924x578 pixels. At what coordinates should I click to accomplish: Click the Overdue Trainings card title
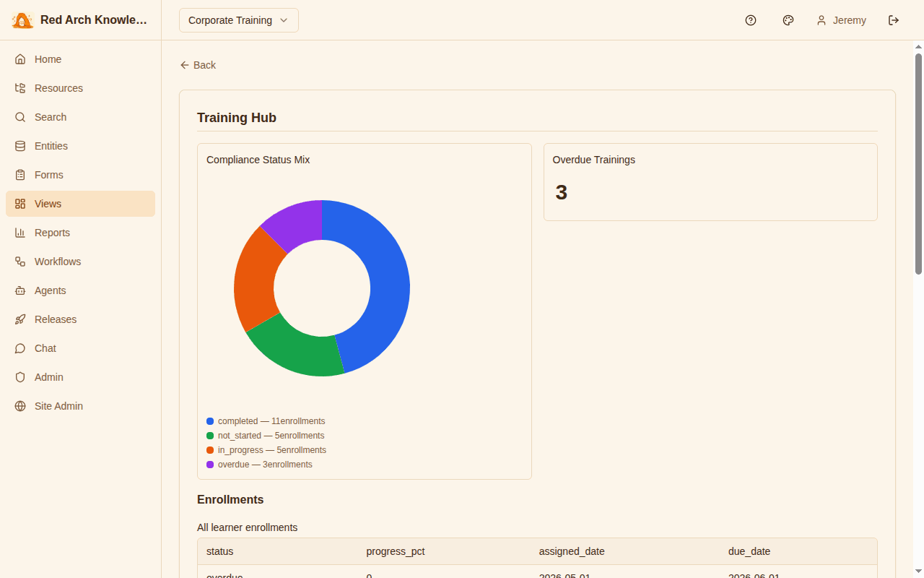(594, 160)
